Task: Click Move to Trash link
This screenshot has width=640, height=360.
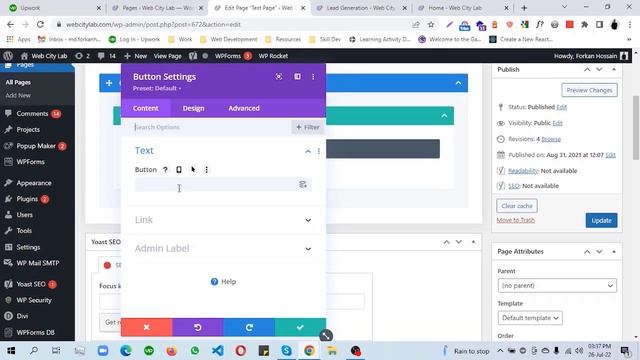Action: (x=516, y=220)
